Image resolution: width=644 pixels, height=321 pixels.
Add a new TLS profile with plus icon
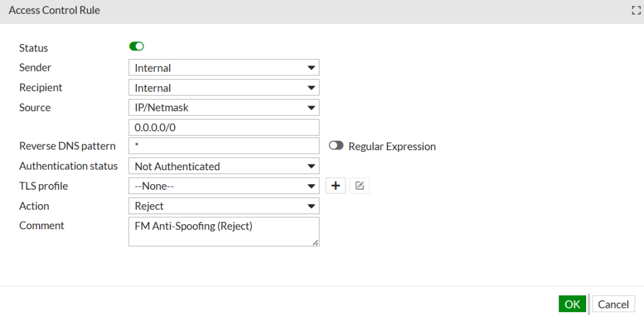[x=335, y=186]
